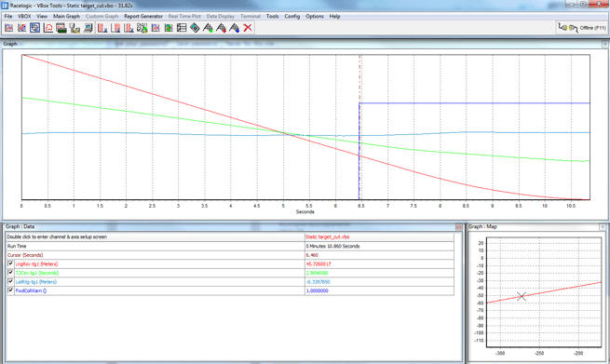610x364 pixels.
Task: Click the diamond-shaped calculator toolbar icon
Action: click(195, 28)
